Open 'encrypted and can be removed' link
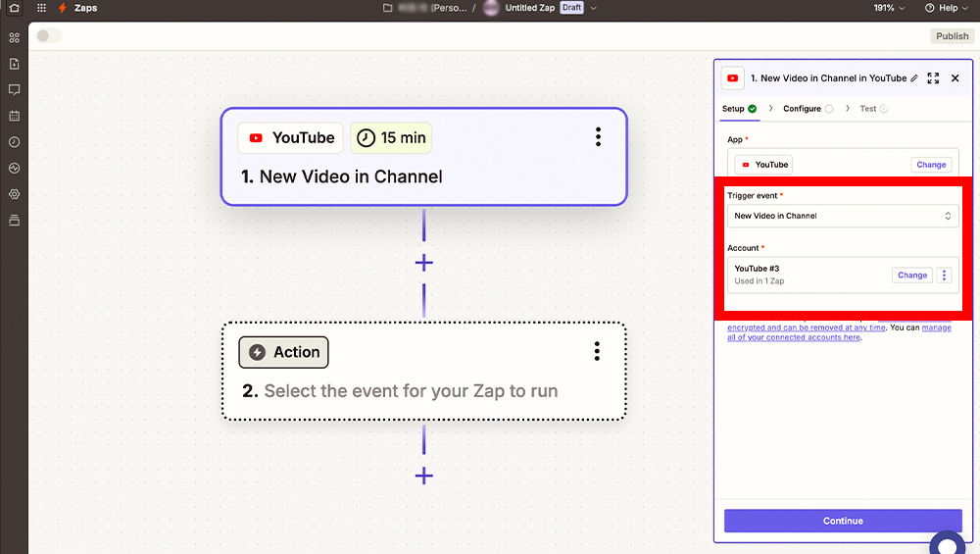The width and height of the screenshot is (980, 554). coord(807,327)
